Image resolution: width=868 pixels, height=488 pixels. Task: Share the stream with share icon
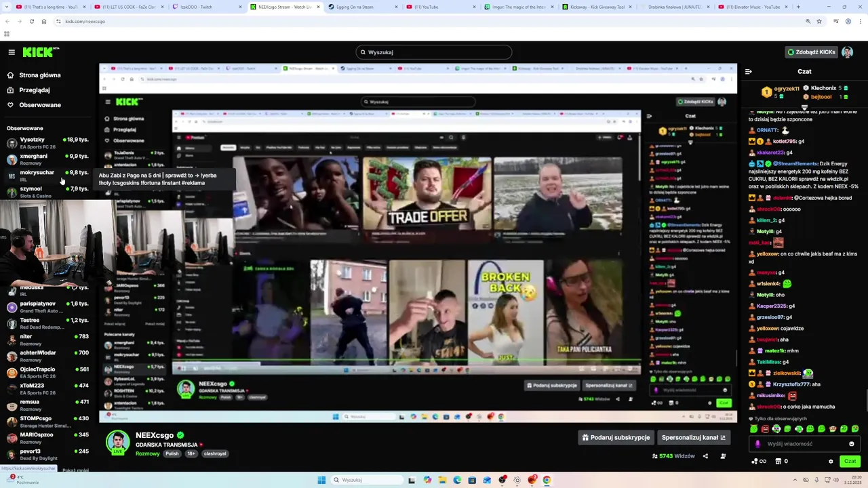[705, 456]
